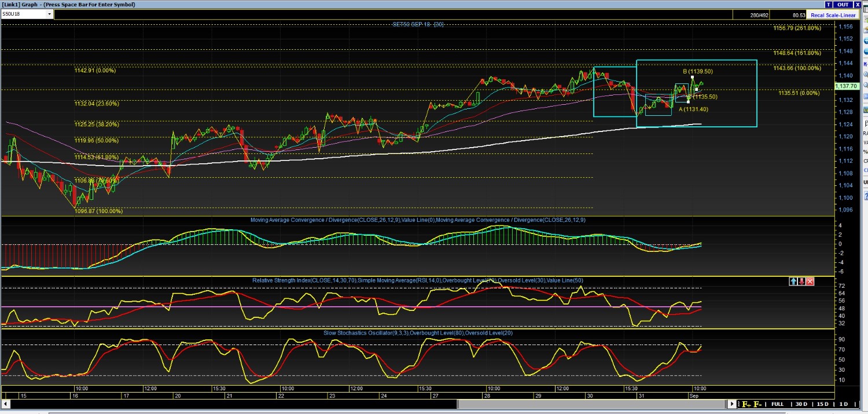Screen dimensions: 868x414
Task: Click the horizontal scrollbar right arrow
Action: coord(733,404)
